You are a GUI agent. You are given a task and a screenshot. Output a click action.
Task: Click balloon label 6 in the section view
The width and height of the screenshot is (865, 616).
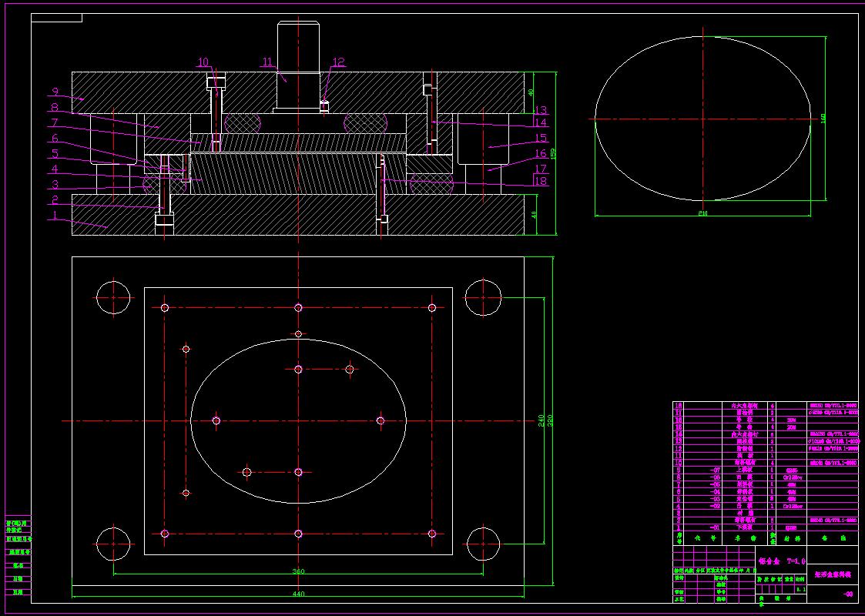(55, 138)
